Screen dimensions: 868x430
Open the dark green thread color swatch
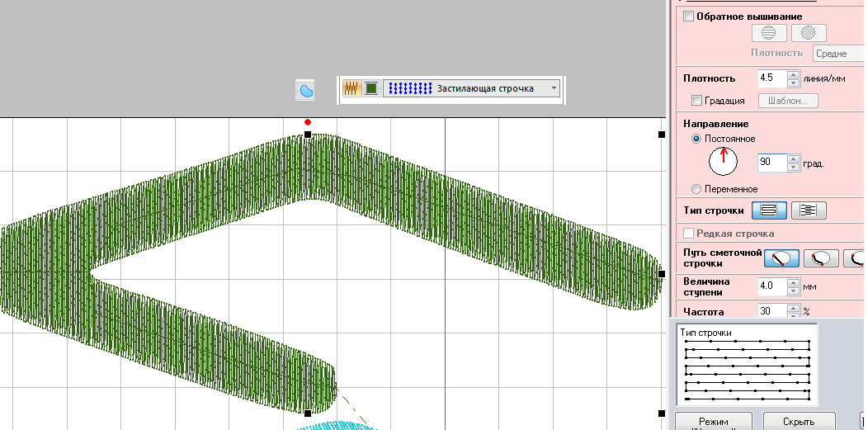(x=371, y=88)
